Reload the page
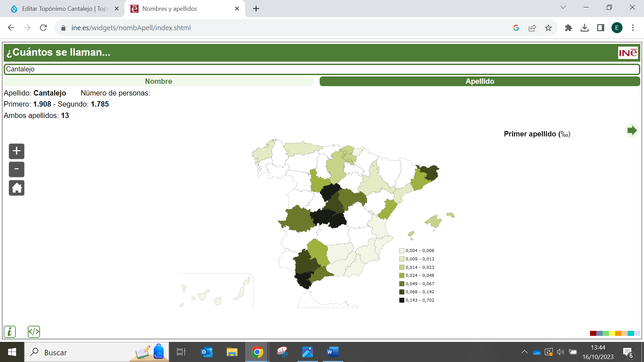The height and width of the screenshot is (362, 644). point(43,28)
